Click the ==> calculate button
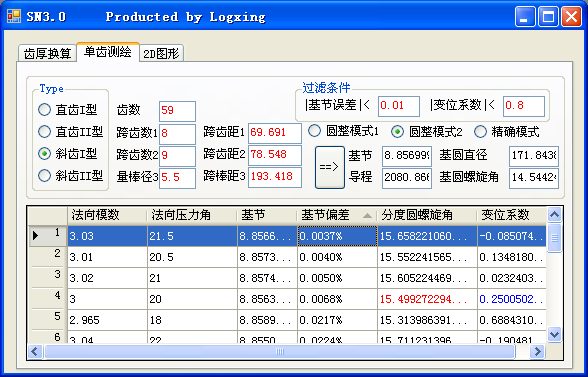 point(330,167)
